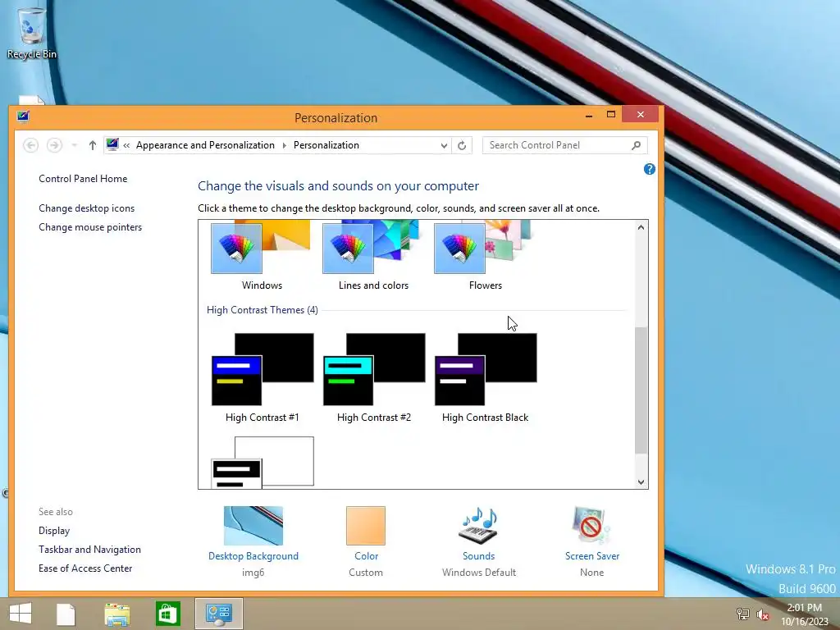Open the Display link
840x630 pixels.
click(x=54, y=531)
